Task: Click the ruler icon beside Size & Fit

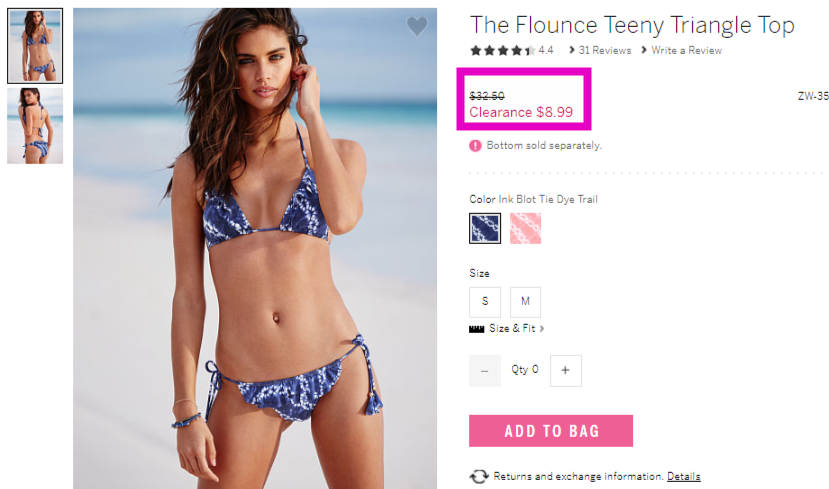Action: [x=476, y=329]
